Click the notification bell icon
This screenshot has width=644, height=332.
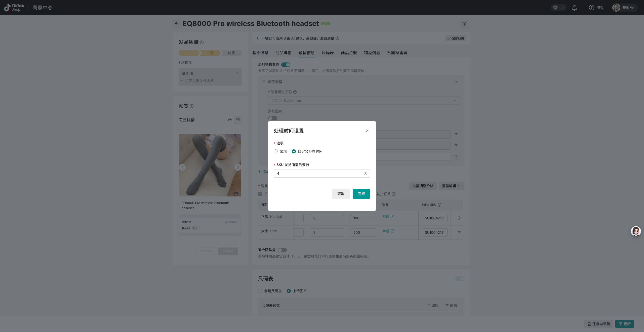click(574, 8)
